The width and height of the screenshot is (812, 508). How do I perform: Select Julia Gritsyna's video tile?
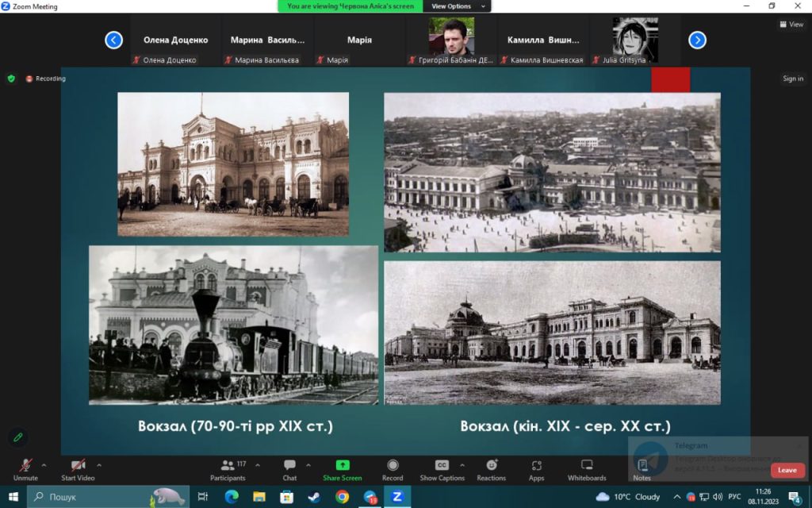pyautogui.click(x=635, y=41)
